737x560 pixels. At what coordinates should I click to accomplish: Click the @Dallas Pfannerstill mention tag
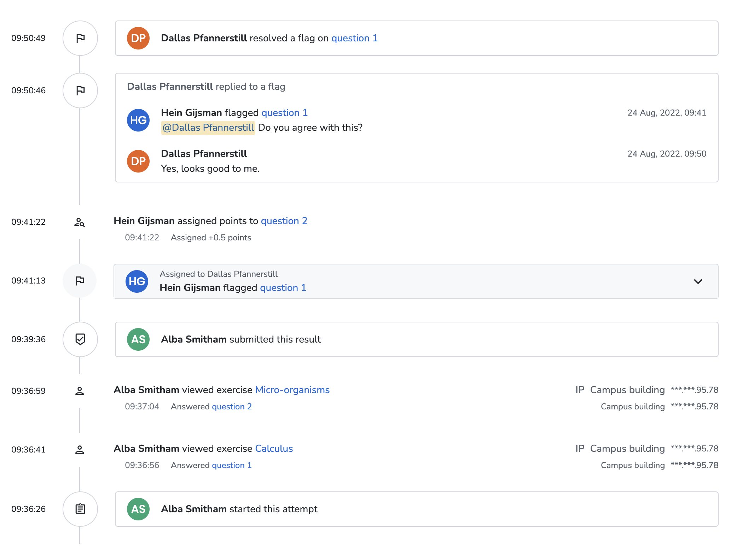tap(208, 128)
